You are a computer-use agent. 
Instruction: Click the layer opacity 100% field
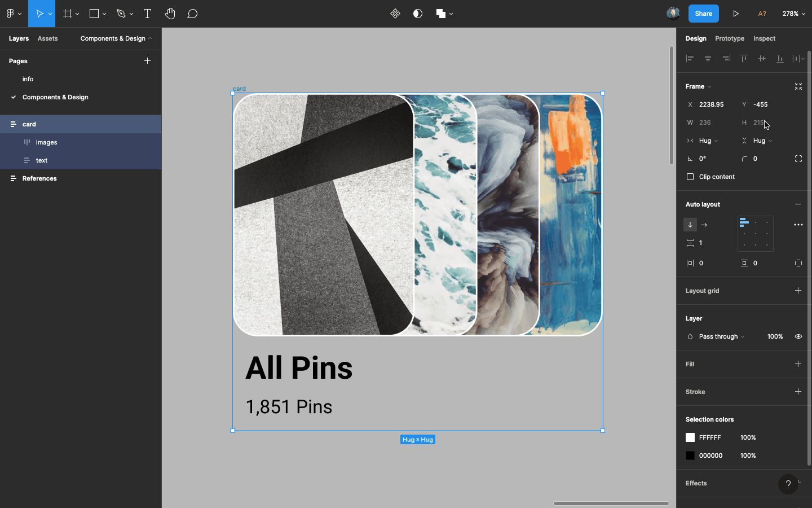(775, 336)
